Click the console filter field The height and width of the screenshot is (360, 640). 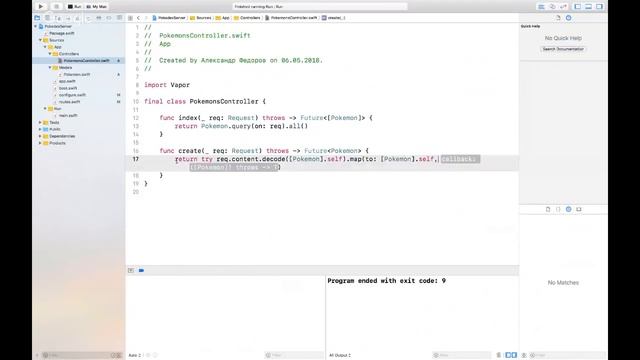click(x=462, y=355)
